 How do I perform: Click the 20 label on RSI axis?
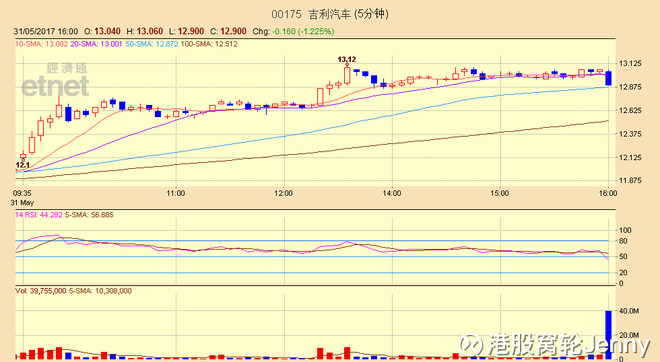coord(623,273)
